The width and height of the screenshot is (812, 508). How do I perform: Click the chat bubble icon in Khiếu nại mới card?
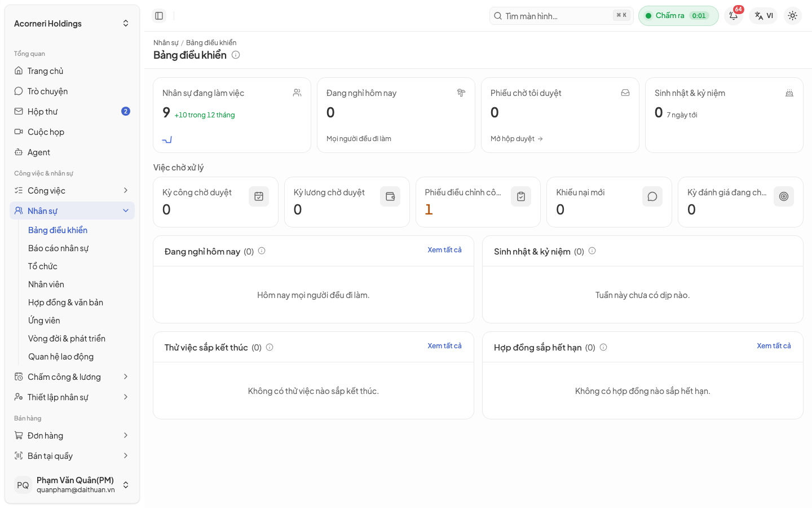click(652, 196)
